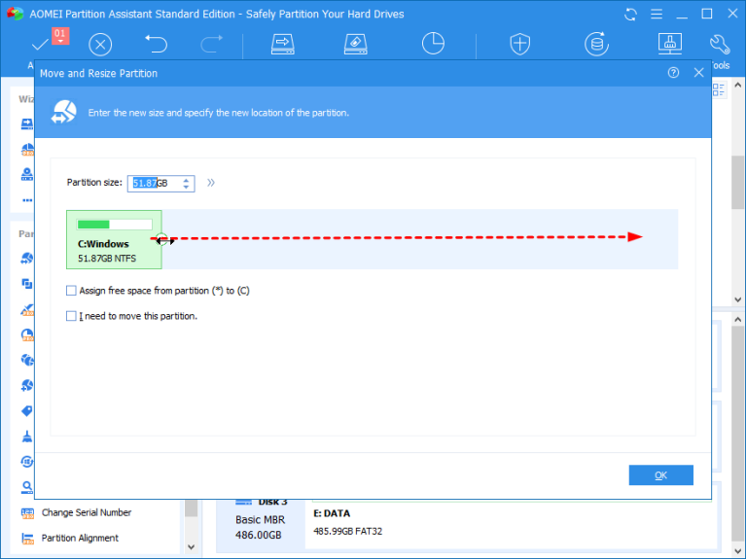Click the three-dots more wizards icon
747x560 pixels.
pos(27,200)
